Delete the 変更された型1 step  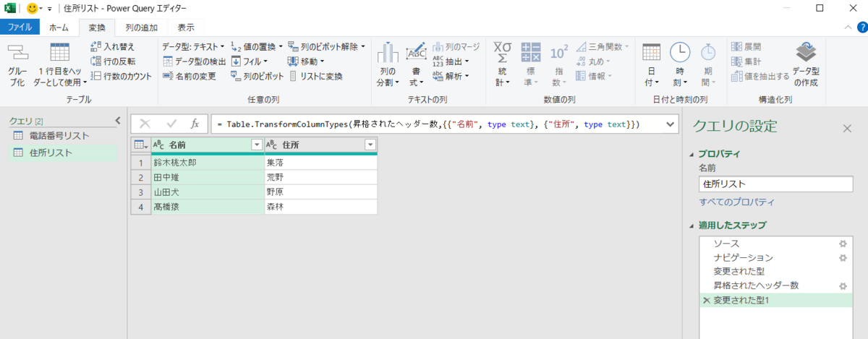click(706, 300)
